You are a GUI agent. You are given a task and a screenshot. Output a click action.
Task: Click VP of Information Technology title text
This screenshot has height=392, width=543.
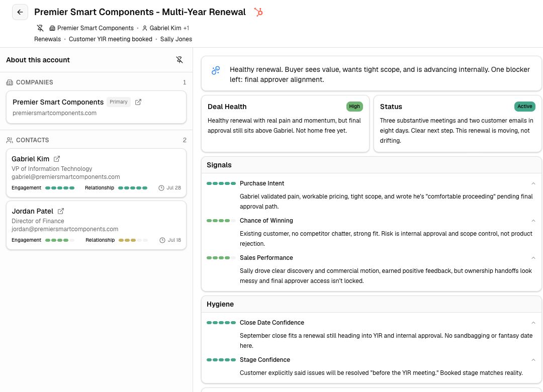click(x=52, y=169)
